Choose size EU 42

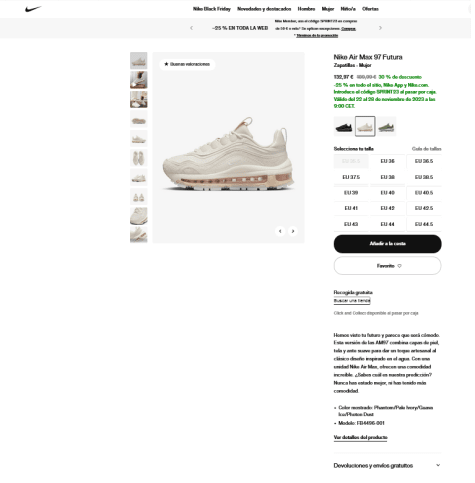pos(387,208)
